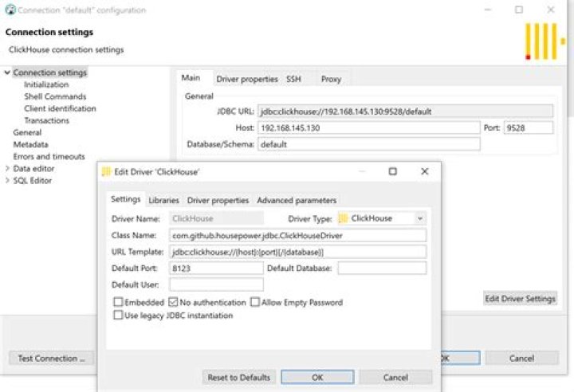Click the URL Template input field

click(x=297, y=252)
